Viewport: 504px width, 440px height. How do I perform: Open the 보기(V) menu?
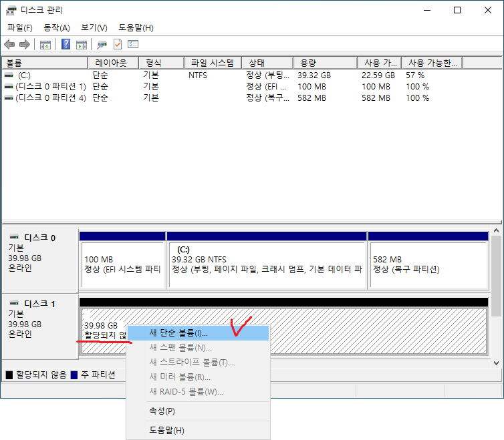click(94, 28)
